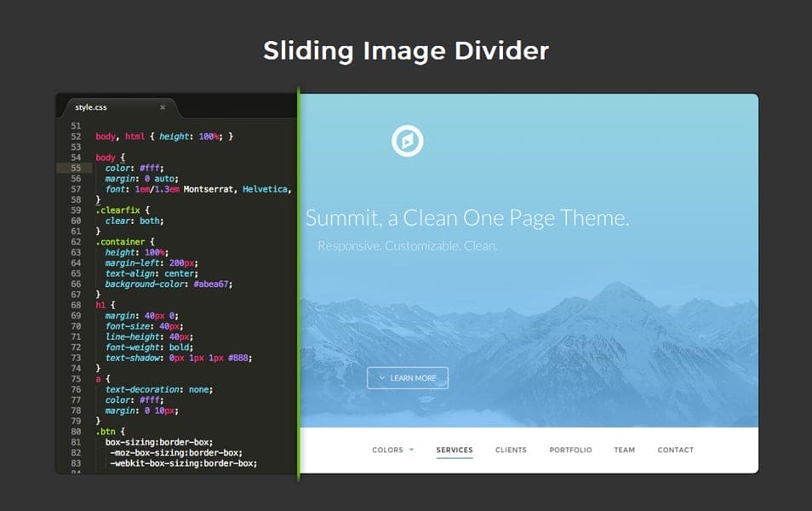The width and height of the screenshot is (812, 511).
Task: Click the close X on style.css tab
Action: (x=163, y=106)
